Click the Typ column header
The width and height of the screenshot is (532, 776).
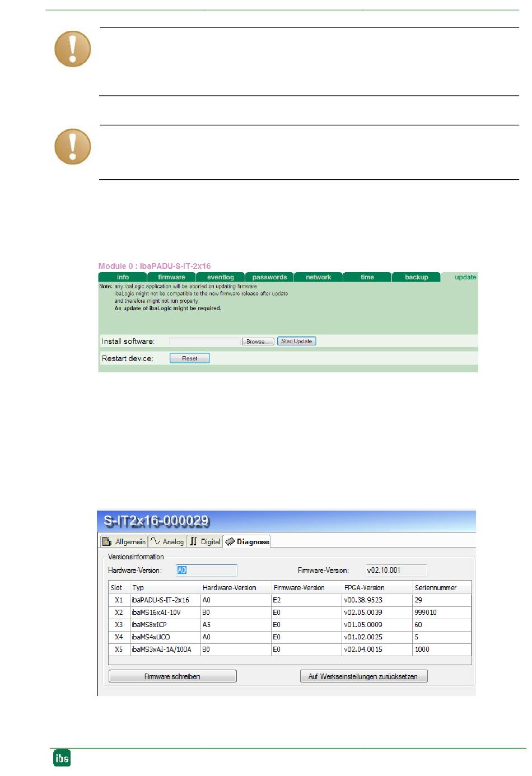[165, 587]
